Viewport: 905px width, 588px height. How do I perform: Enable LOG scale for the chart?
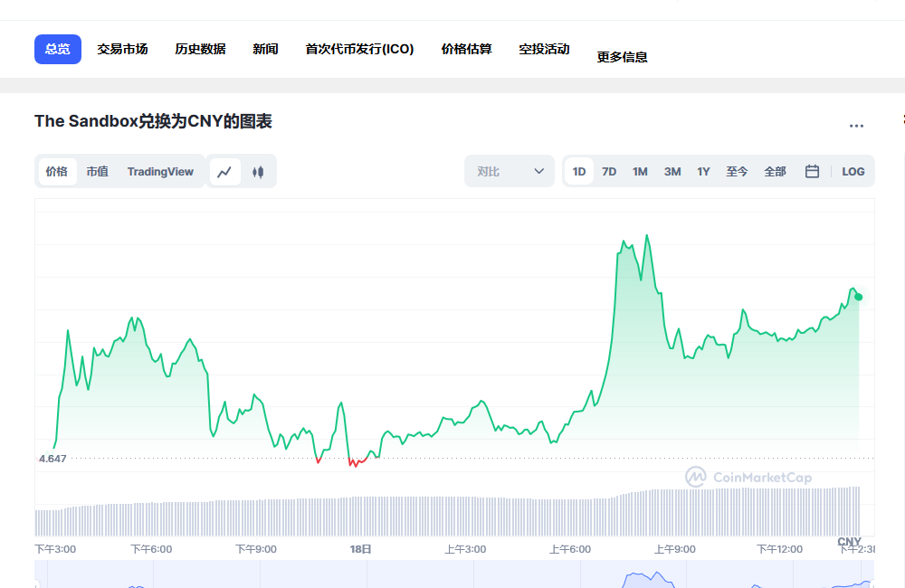(853, 171)
